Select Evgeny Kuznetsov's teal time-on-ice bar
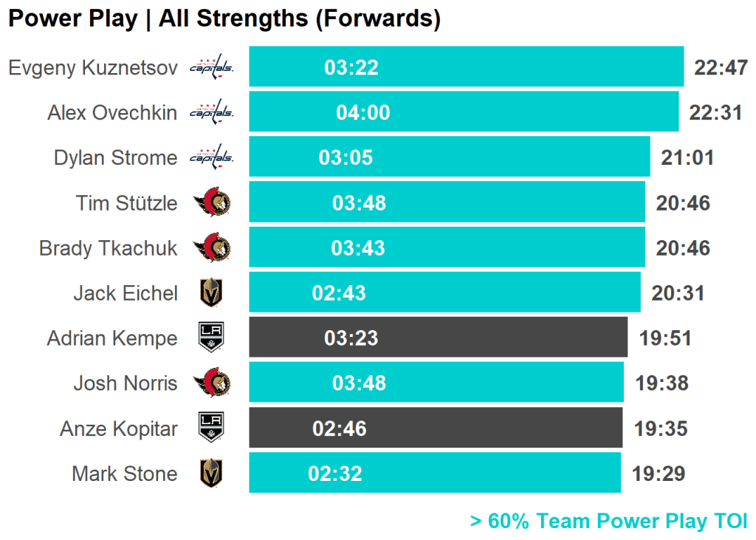 517,67
